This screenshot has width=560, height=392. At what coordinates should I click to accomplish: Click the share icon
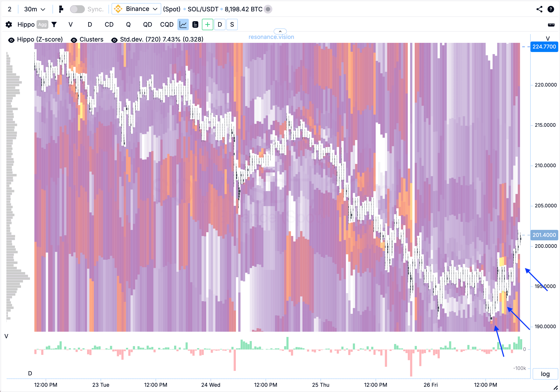coord(539,9)
